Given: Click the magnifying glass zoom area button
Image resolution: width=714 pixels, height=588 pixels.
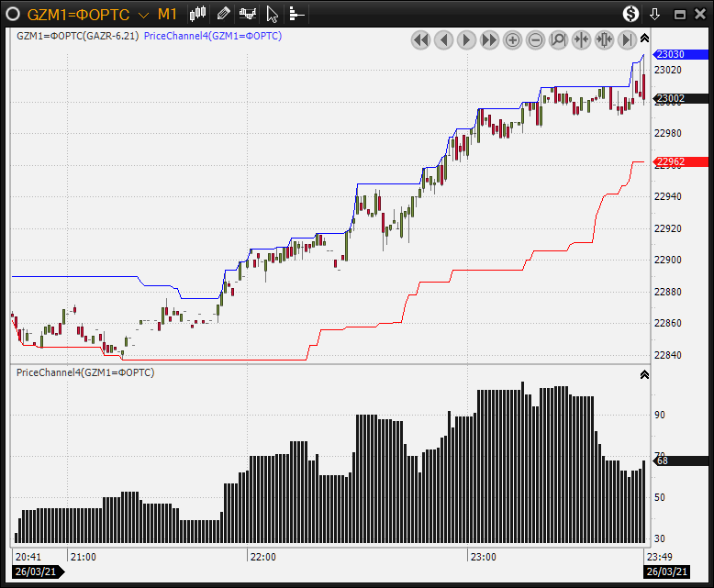Looking at the screenshot, I should 558,39.
